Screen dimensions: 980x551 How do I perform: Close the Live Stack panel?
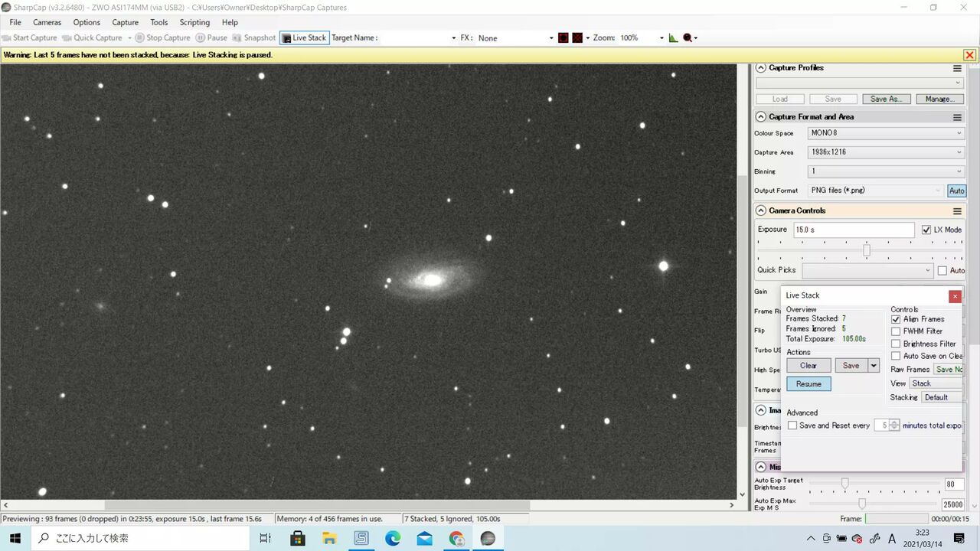[x=955, y=296]
